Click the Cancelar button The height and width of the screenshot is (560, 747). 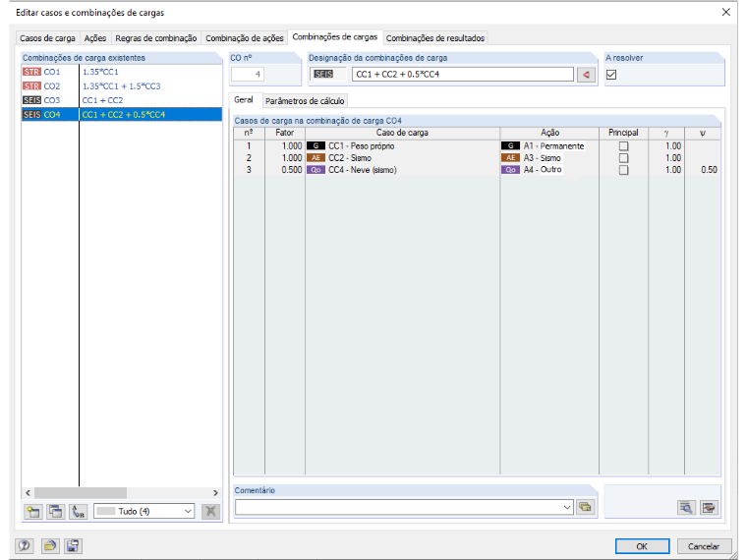pyautogui.click(x=704, y=546)
